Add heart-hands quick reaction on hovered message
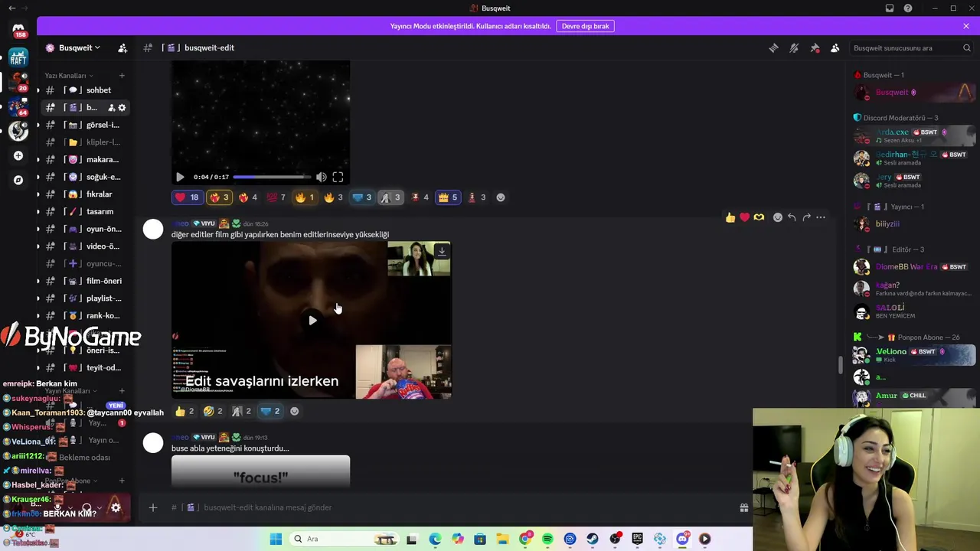 pyautogui.click(x=759, y=217)
